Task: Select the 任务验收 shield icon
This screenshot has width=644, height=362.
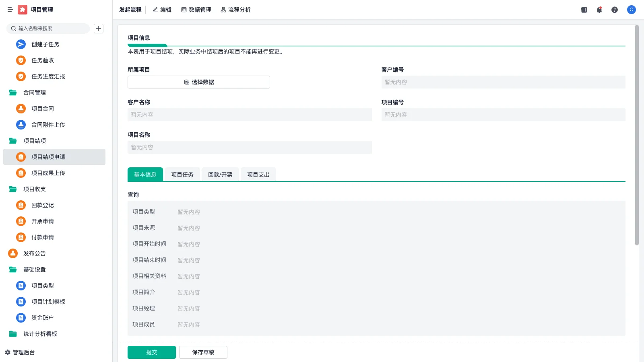Action: pyautogui.click(x=21, y=60)
